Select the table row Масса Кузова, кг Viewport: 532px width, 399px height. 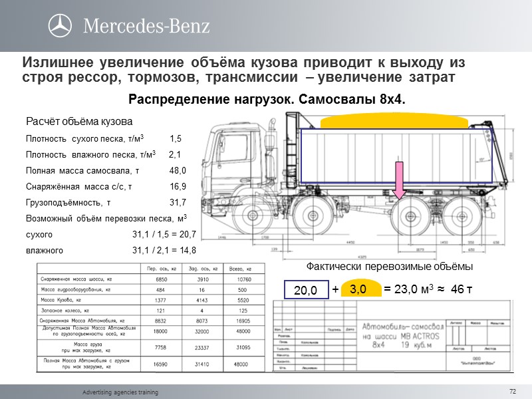click(x=100, y=299)
